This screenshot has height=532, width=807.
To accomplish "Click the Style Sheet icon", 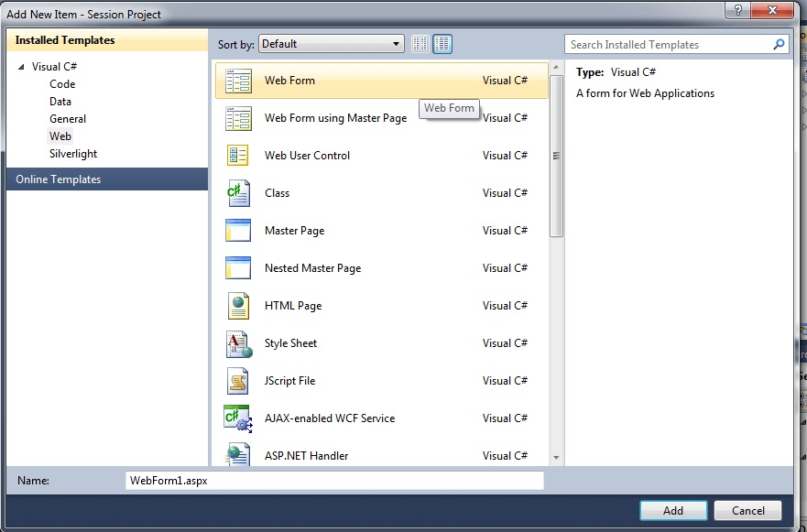I will 237,343.
